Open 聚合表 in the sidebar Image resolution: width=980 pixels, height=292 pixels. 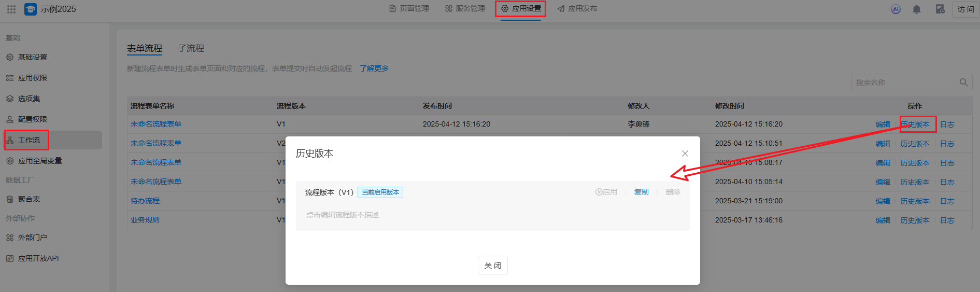(29, 199)
